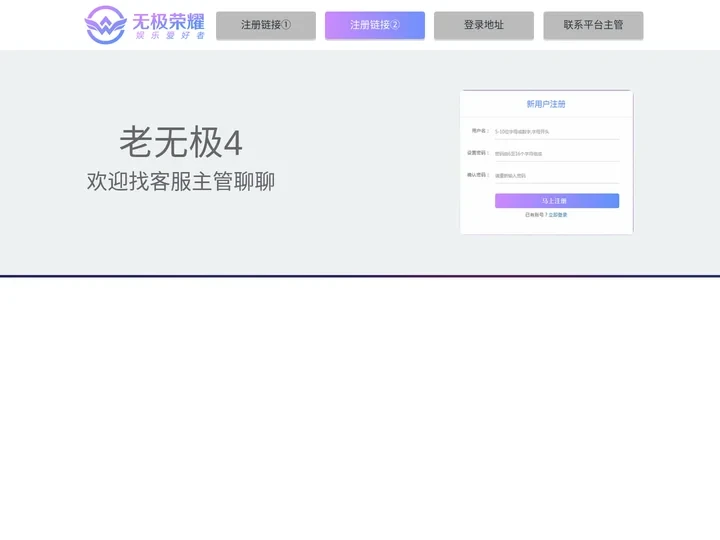Open the 注册链接① tab

pyautogui.click(x=266, y=25)
